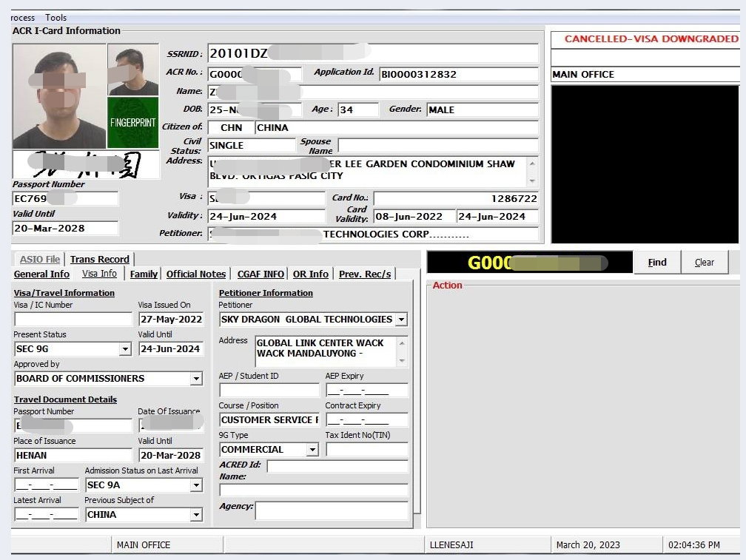The image size is (746, 560).
Task: Click the Tax Ident No(TIN) field
Action: [366, 450]
